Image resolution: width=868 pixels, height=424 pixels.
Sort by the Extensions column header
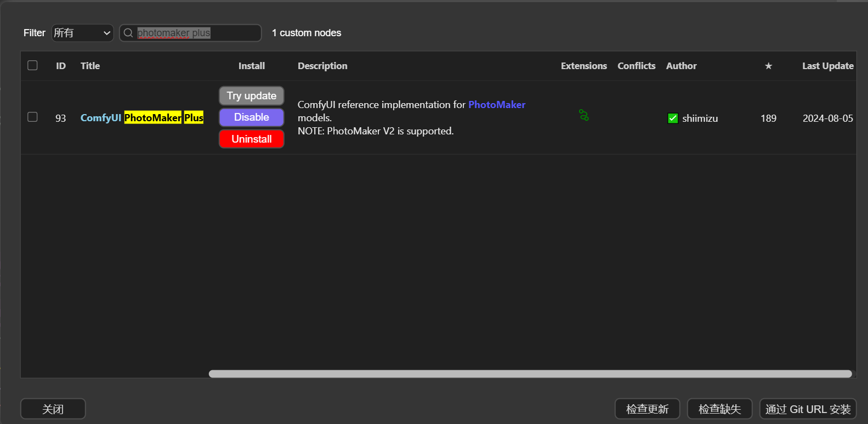(x=584, y=66)
